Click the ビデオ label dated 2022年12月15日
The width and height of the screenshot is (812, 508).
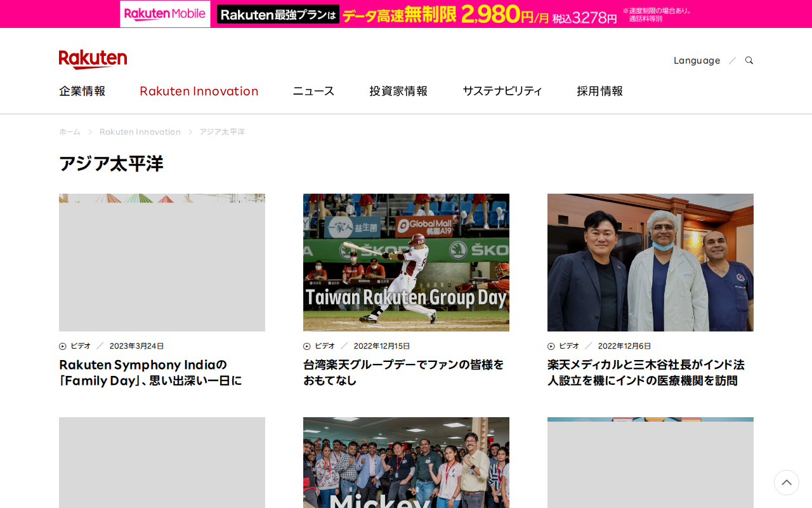click(x=325, y=346)
